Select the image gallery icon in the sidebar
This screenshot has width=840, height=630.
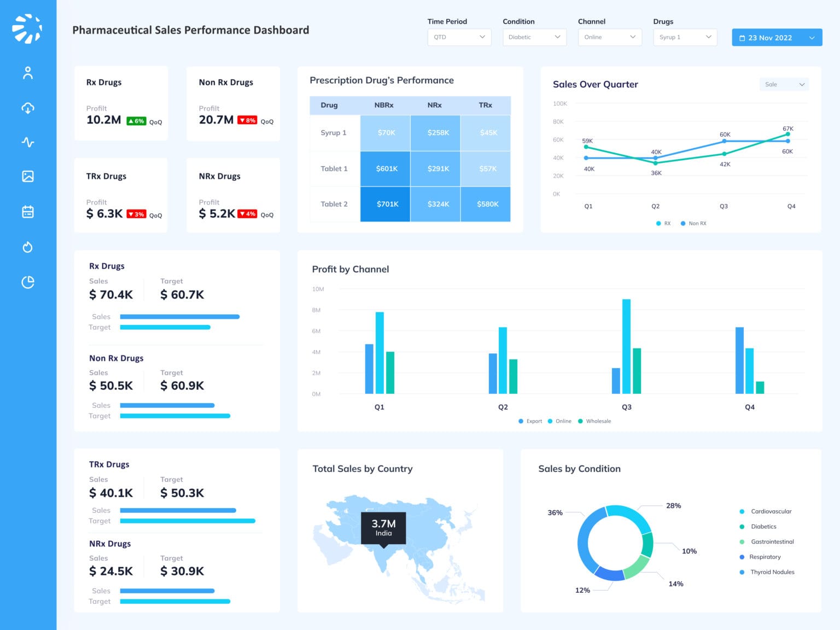tap(28, 177)
